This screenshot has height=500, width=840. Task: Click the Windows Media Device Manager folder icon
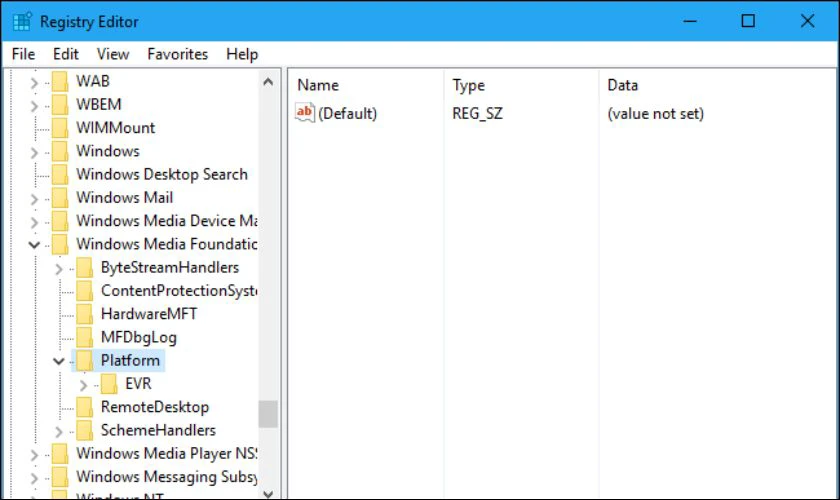pyautogui.click(x=60, y=221)
